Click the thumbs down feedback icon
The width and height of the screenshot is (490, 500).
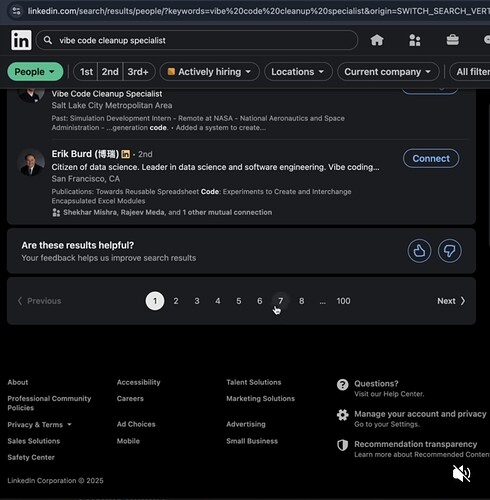click(x=450, y=251)
